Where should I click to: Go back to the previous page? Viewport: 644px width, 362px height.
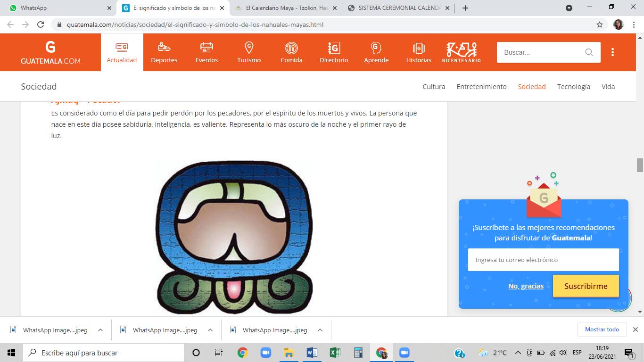pyautogui.click(x=10, y=25)
